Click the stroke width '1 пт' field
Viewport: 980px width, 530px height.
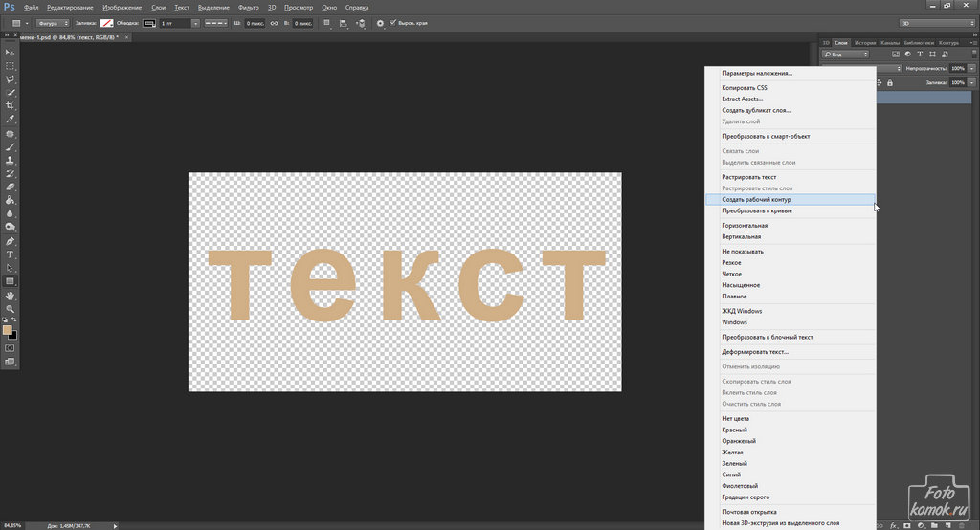click(174, 22)
